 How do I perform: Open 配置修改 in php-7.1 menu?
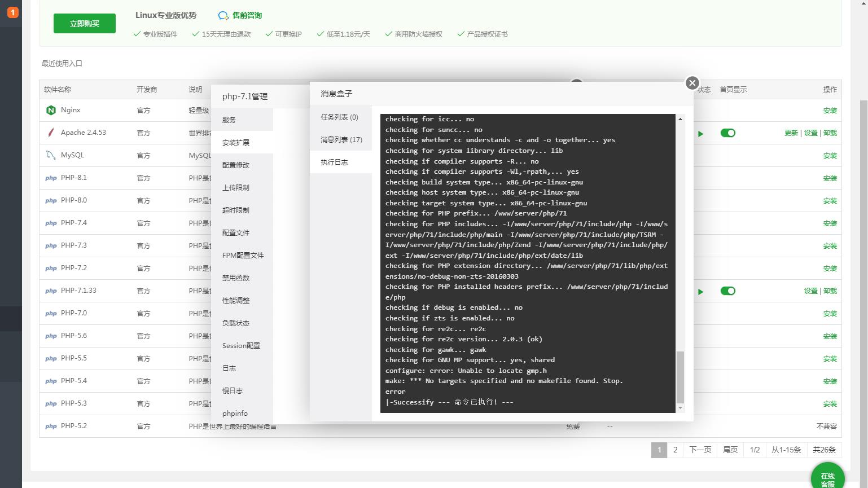click(242, 165)
